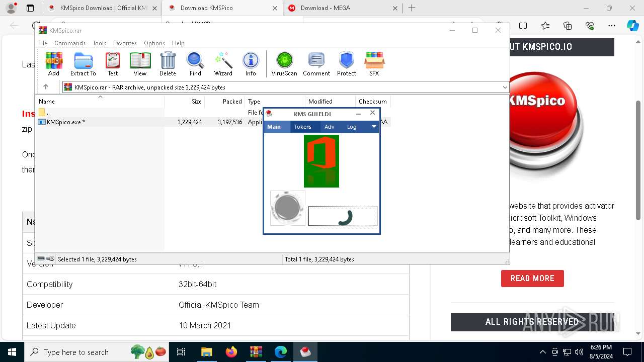Image resolution: width=644 pixels, height=362 pixels.
Task: Switch to the Adv tab
Action: coord(329,127)
